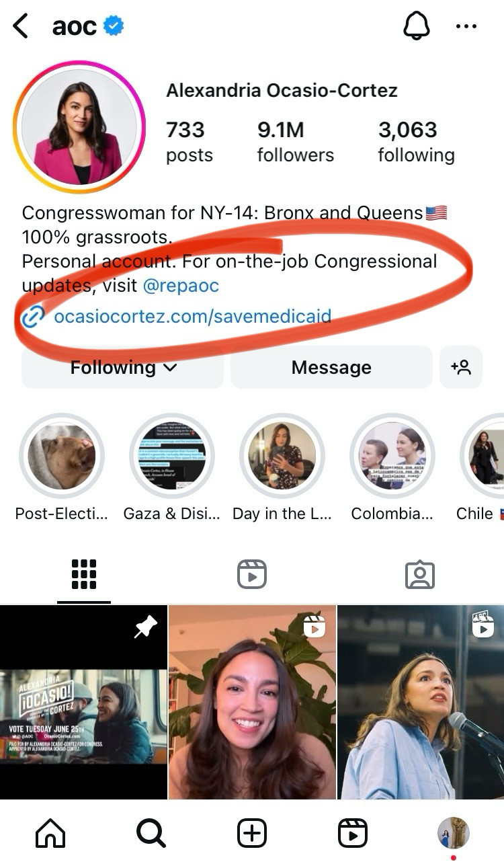Open the three-dots more options menu
Image resolution: width=504 pixels, height=866 pixels.
[x=466, y=26]
